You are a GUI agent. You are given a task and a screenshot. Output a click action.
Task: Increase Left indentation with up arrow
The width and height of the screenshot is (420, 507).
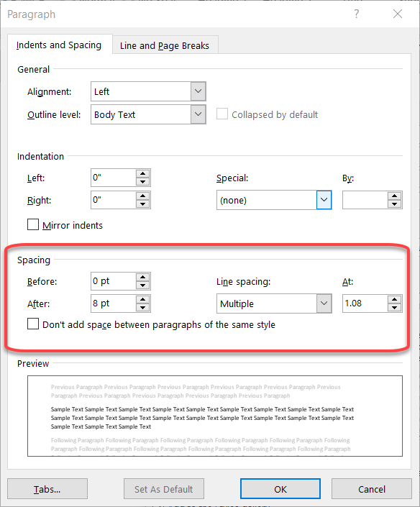142,173
